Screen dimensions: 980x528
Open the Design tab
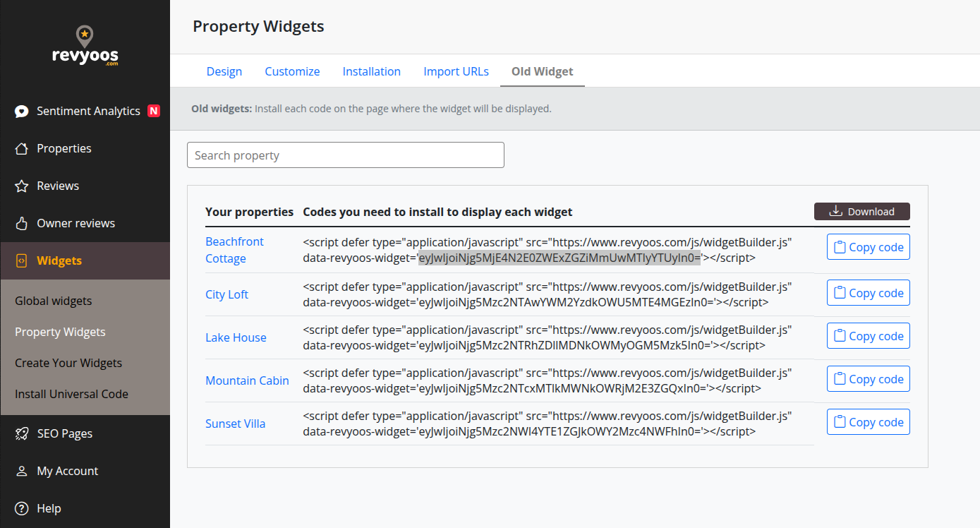(x=224, y=71)
